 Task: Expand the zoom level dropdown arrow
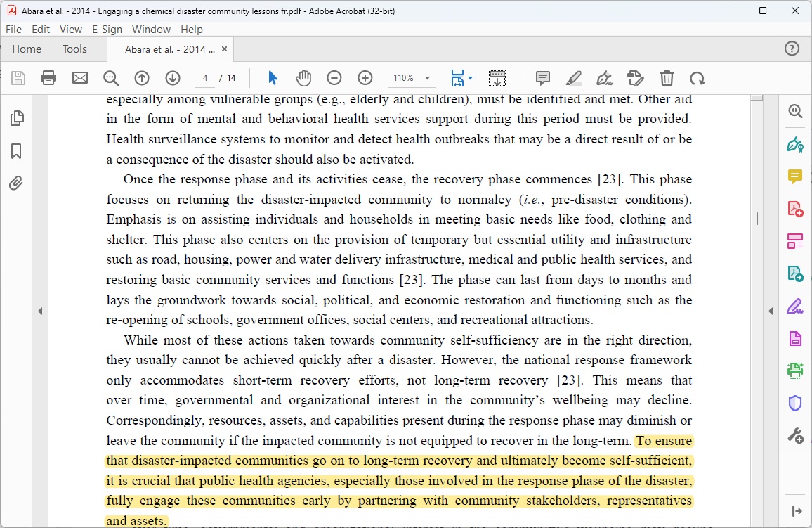pos(428,78)
